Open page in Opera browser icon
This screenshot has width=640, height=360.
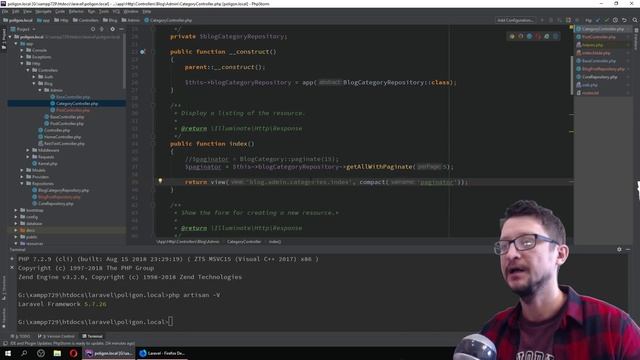click(538, 36)
